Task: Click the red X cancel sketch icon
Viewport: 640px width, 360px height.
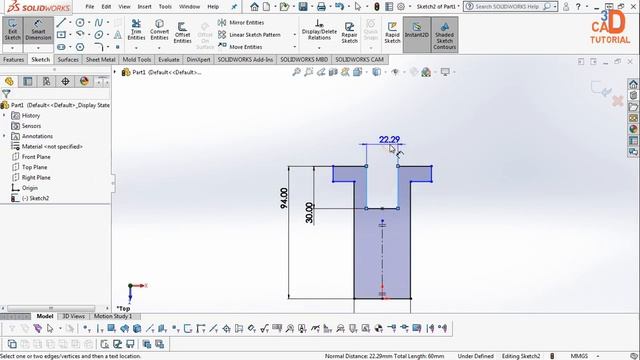Action: click(x=618, y=100)
